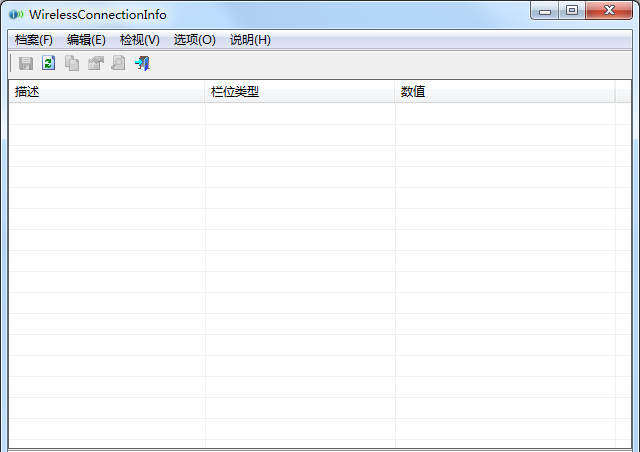This screenshot has height=452, width=640.
Task: Click the Save toolbar icon
Action: (x=26, y=63)
